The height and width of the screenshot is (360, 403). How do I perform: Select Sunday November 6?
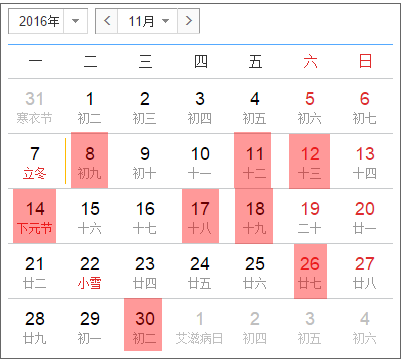click(x=365, y=107)
